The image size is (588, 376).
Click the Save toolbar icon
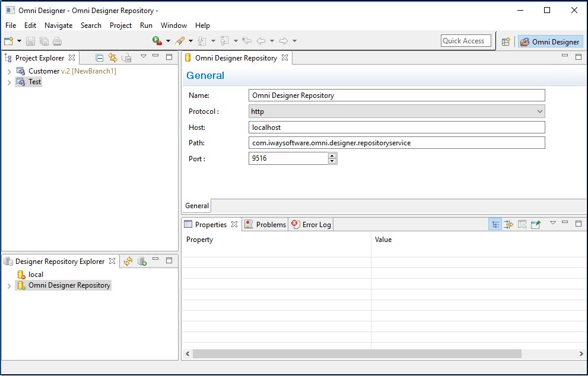coord(31,41)
